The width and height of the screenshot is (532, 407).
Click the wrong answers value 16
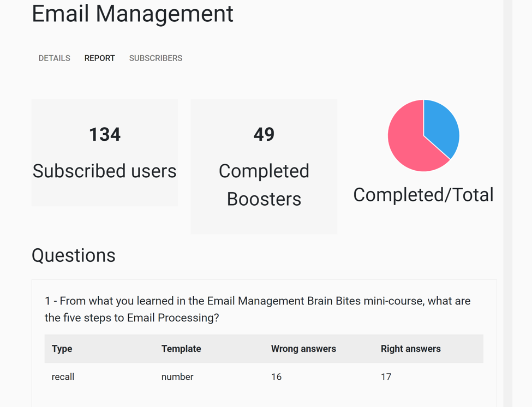(277, 377)
